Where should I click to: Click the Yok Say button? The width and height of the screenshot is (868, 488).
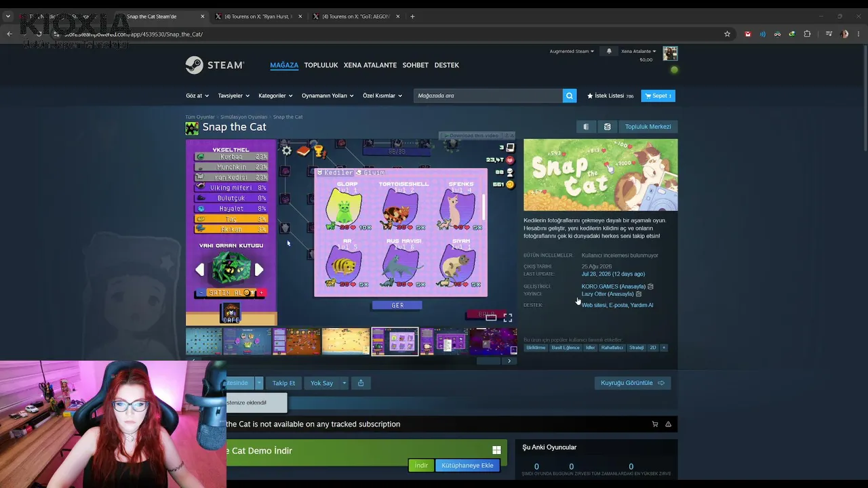point(321,383)
